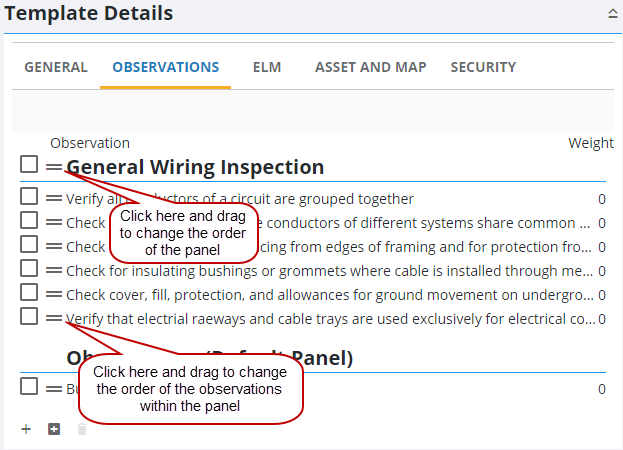Click drag handle beside 'Check for insulating bushings' row
This screenshot has height=450, width=623.
[53, 270]
